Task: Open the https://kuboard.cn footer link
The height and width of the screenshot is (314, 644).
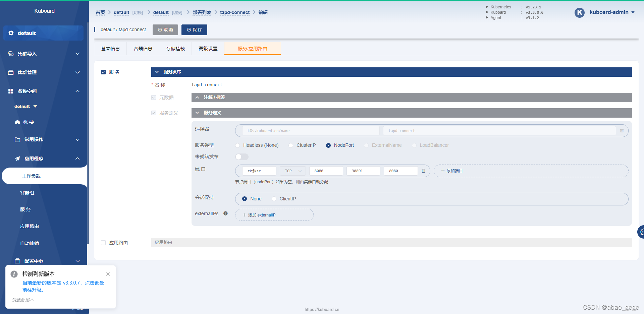Action: coord(322,309)
